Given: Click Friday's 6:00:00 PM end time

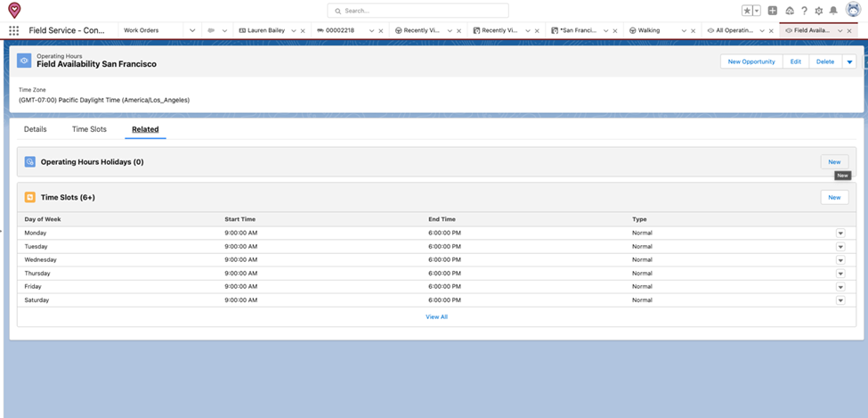Looking at the screenshot, I should pyautogui.click(x=444, y=287).
